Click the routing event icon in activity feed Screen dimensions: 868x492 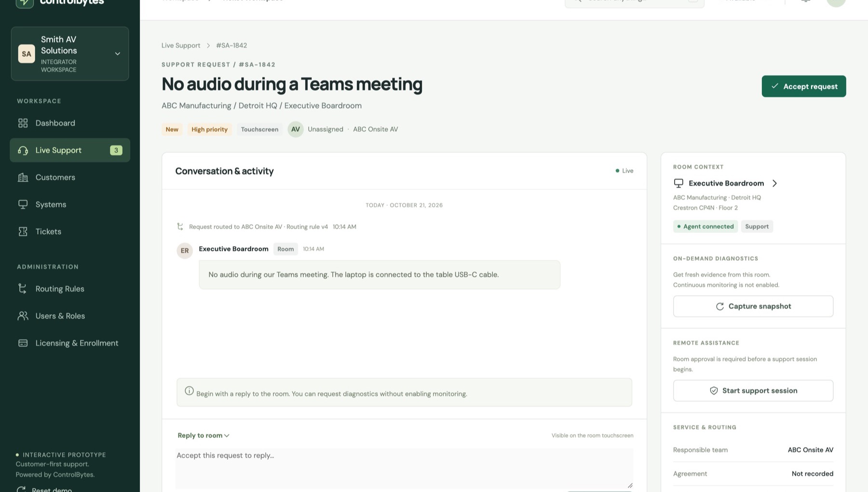(x=180, y=227)
